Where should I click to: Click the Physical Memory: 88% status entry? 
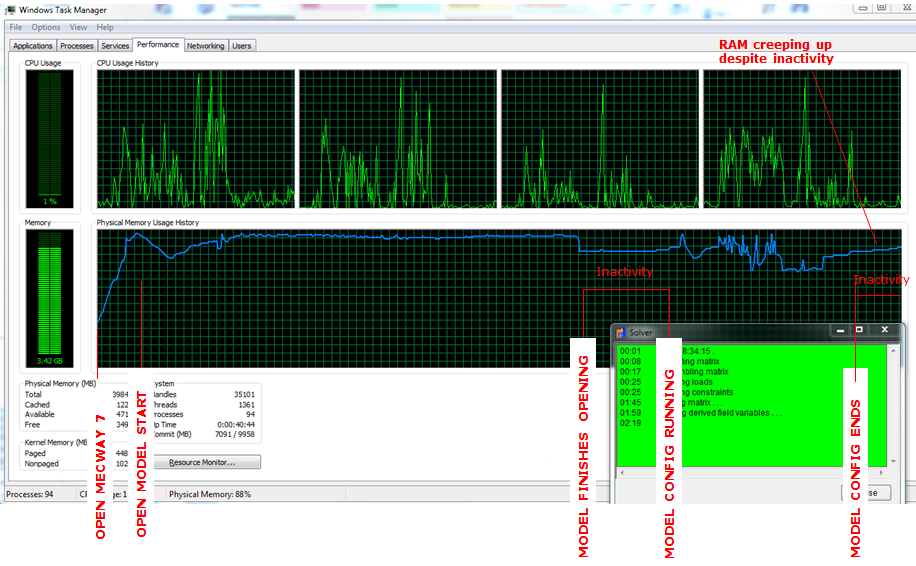(x=210, y=494)
